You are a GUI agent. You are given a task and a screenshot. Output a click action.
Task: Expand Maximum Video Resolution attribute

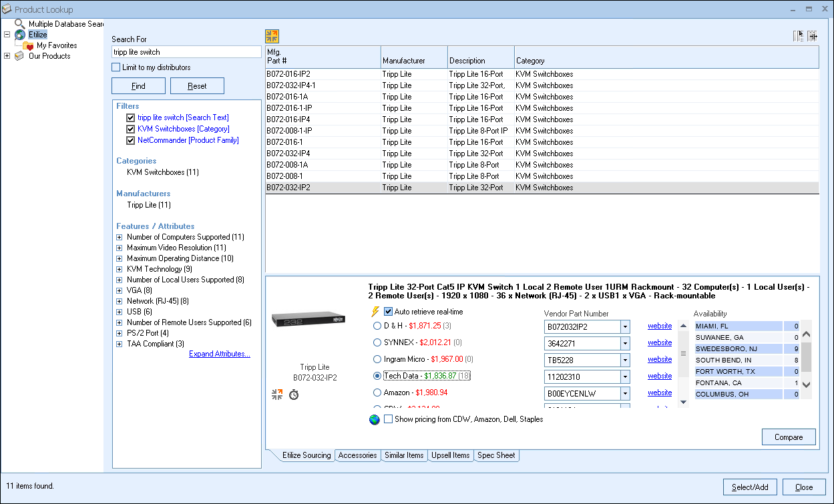(119, 248)
